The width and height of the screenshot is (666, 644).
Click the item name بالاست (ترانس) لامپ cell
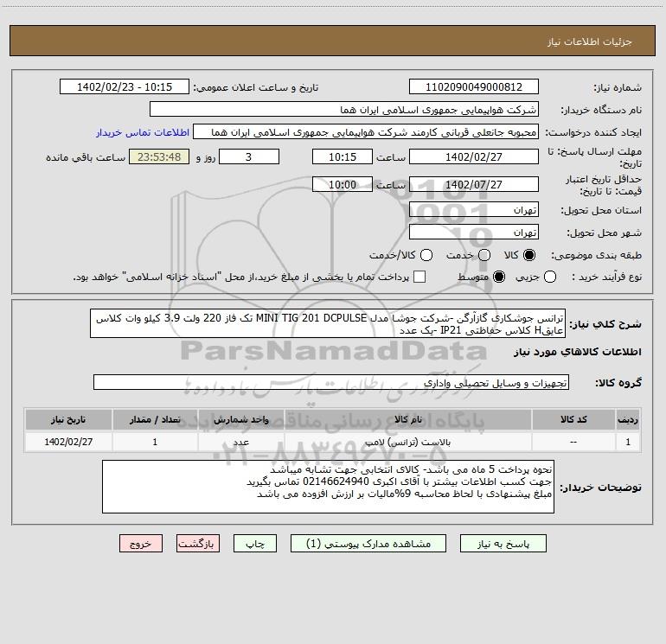point(407,442)
